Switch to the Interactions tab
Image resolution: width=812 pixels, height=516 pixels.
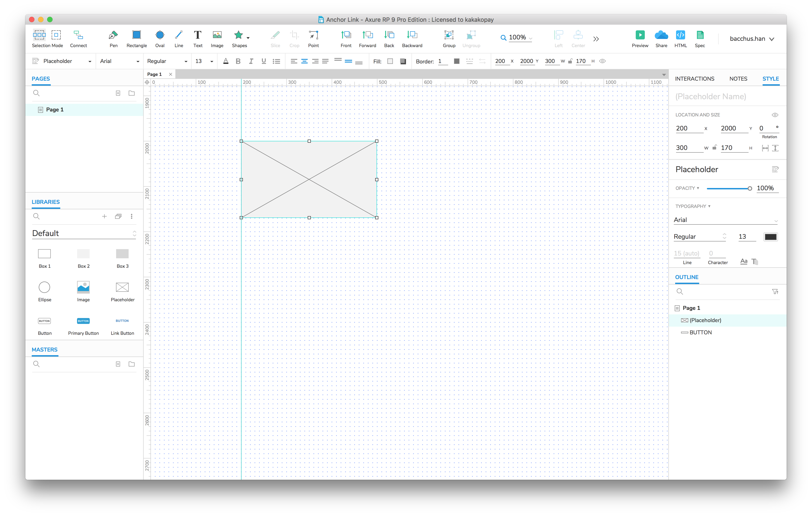[x=694, y=79]
